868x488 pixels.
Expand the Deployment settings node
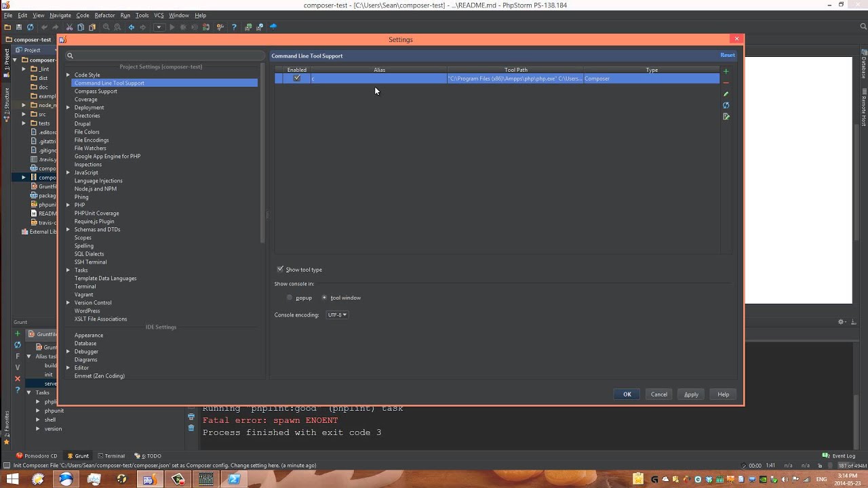(68, 108)
